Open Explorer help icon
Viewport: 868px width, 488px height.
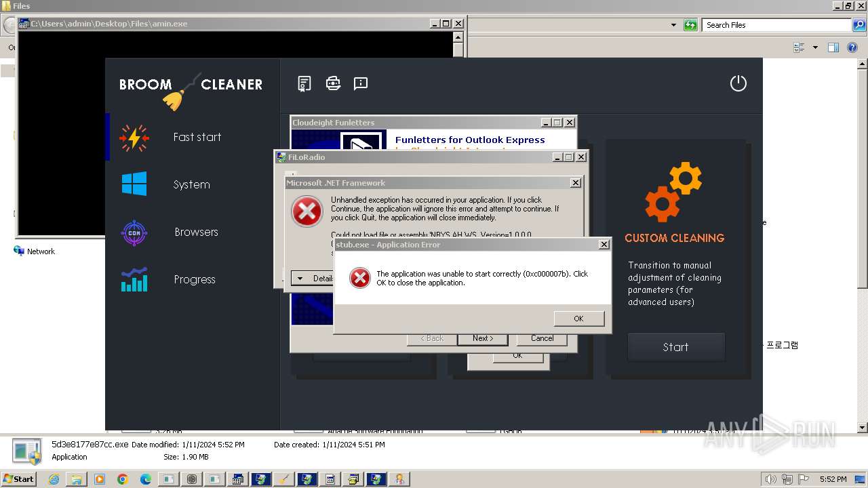coord(852,47)
